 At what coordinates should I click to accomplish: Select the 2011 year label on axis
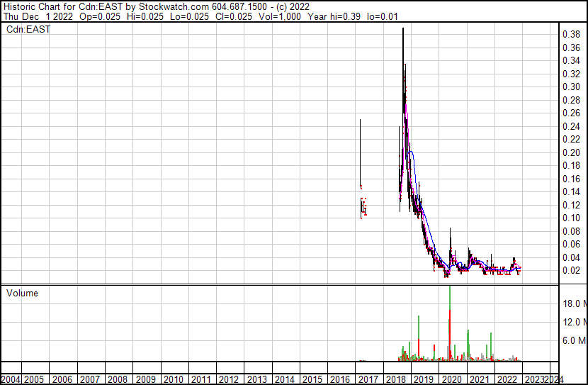tap(201, 379)
